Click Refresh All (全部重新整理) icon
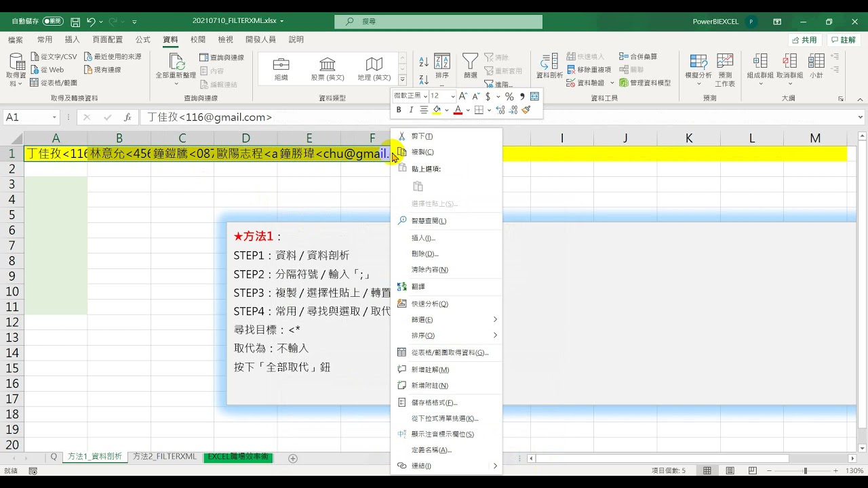The image size is (868, 488). [176, 68]
